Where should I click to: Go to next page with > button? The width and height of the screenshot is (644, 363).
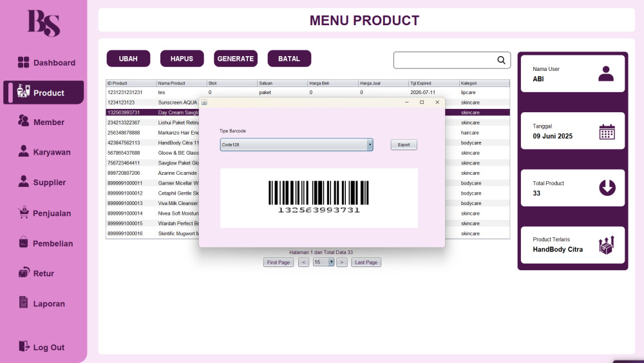(342, 262)
